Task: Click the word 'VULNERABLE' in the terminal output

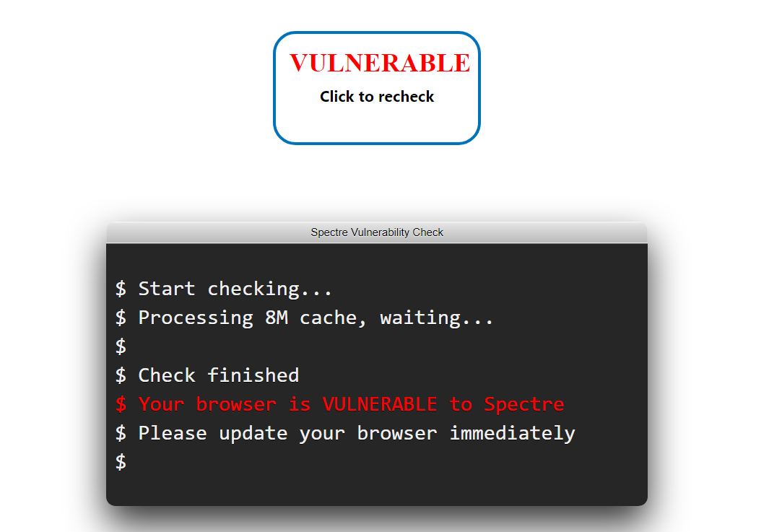Action: tap(380, 404)
